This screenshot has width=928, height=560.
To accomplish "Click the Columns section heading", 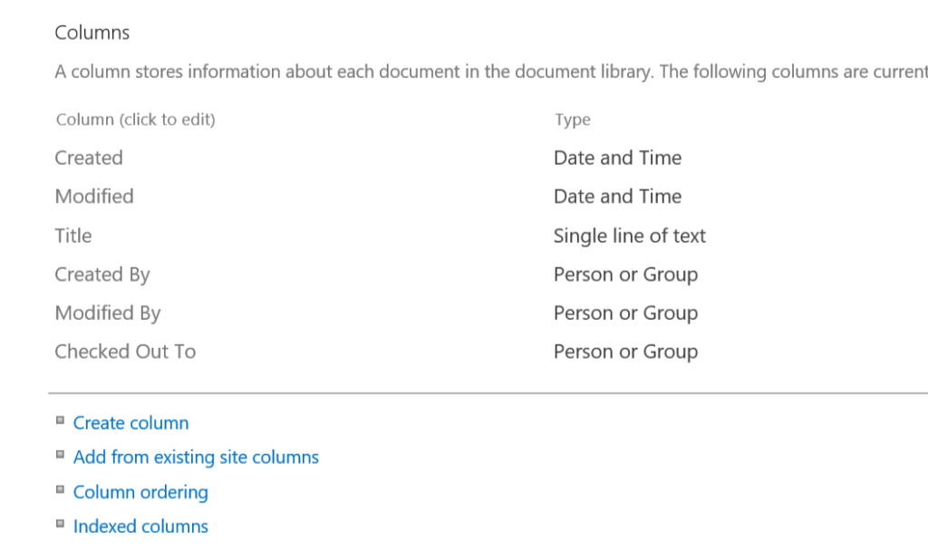I will [92, 33].
